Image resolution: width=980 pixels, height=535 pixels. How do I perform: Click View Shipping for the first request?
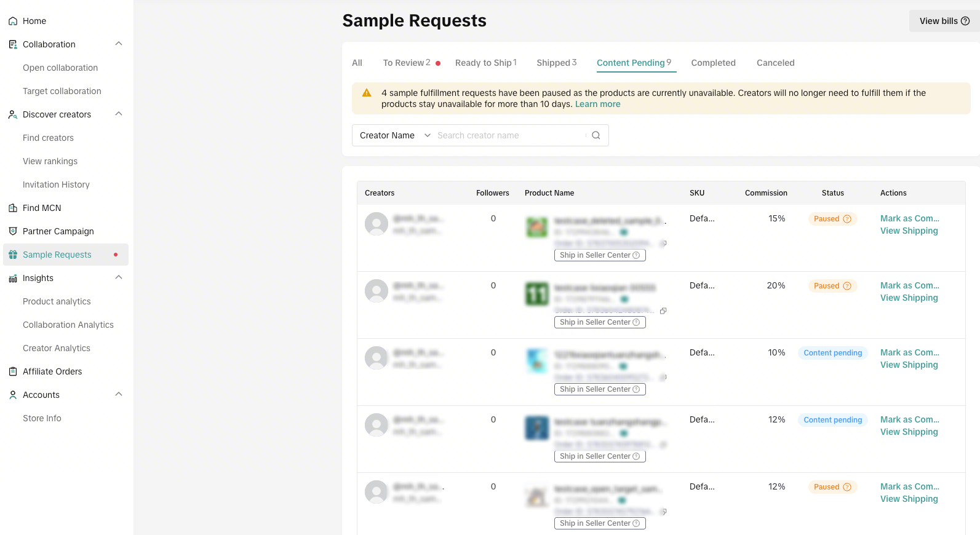pyautogui.click(x=909, y=231)
